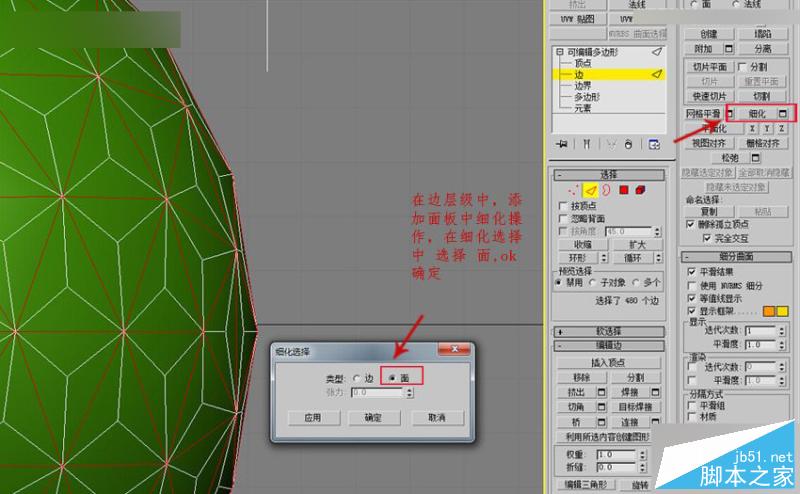The height and width of the screenshot is (494, 800).
Task: Click 环形 spinner arrows
Action: pyautogui.click(x=605, y=258)
